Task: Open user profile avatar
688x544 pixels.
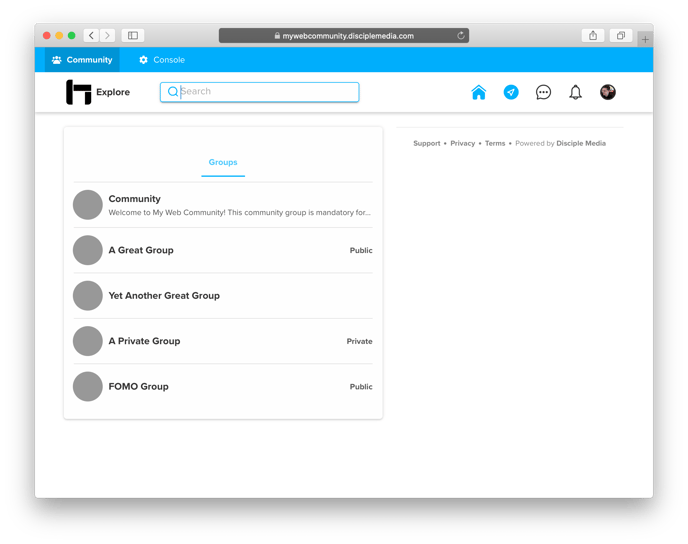Action: click(x=608, y=92)
